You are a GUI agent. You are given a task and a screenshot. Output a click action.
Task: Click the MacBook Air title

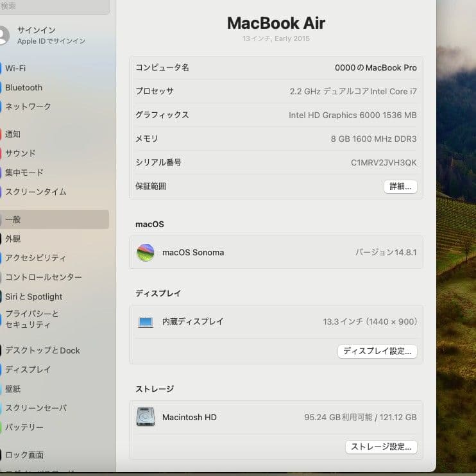pyautogui.click(x=276, y=23)
